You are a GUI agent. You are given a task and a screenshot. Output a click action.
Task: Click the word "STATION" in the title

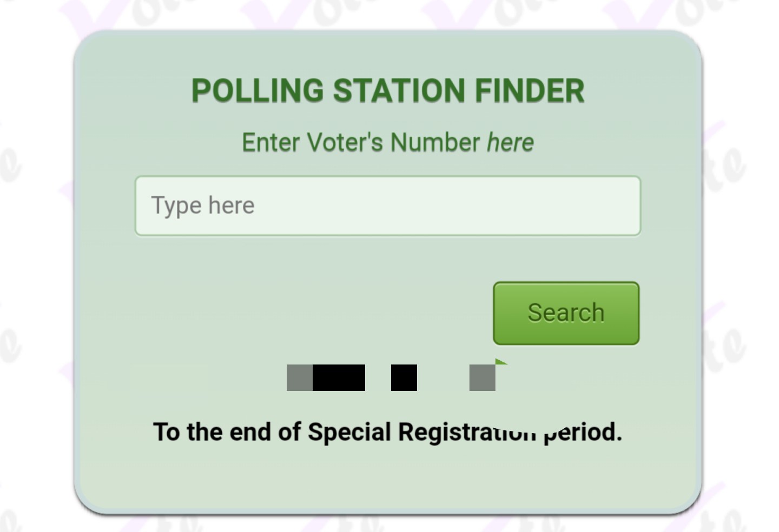click(x=399, y=90)
